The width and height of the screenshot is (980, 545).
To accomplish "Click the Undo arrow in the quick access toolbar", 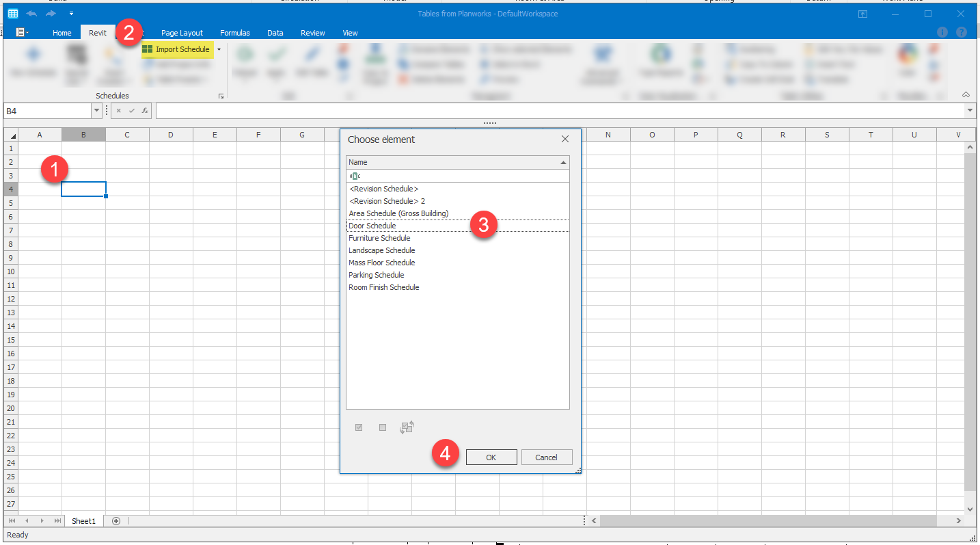I will click(x=30, y=12).
